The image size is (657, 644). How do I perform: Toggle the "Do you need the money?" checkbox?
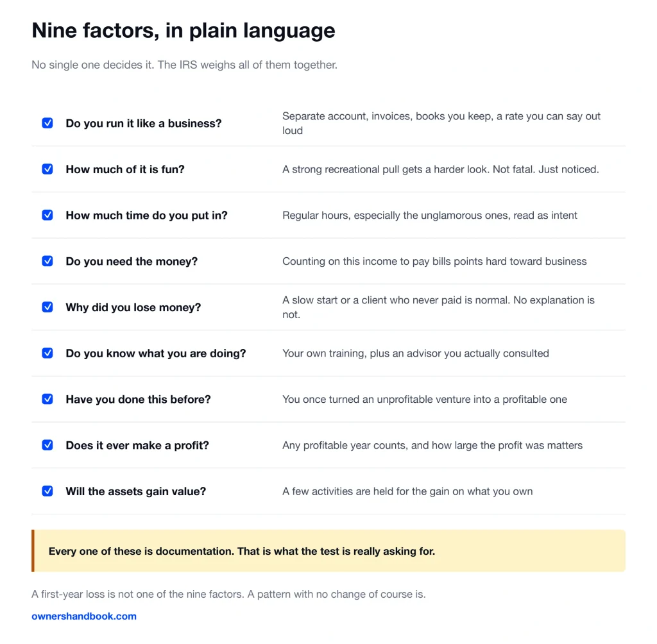(x=47, y=262)
